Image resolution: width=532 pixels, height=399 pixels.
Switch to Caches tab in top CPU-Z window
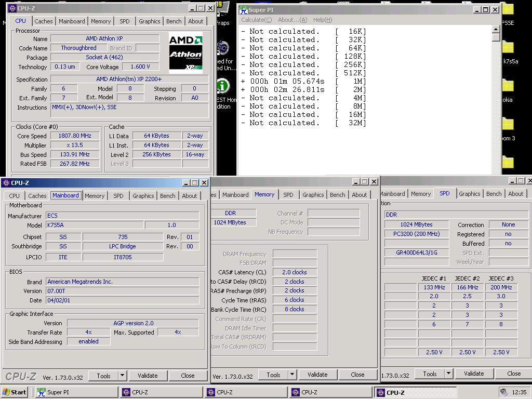click(x=44, y=21)
